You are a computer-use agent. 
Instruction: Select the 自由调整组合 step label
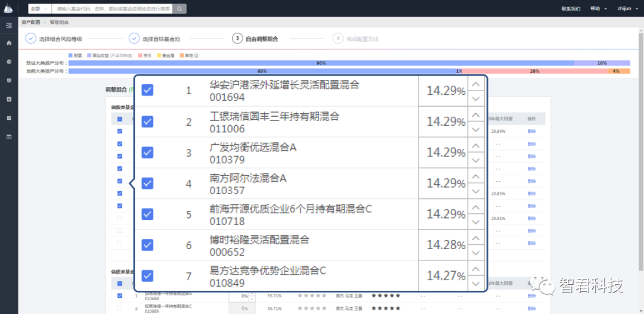coord(262,39)
